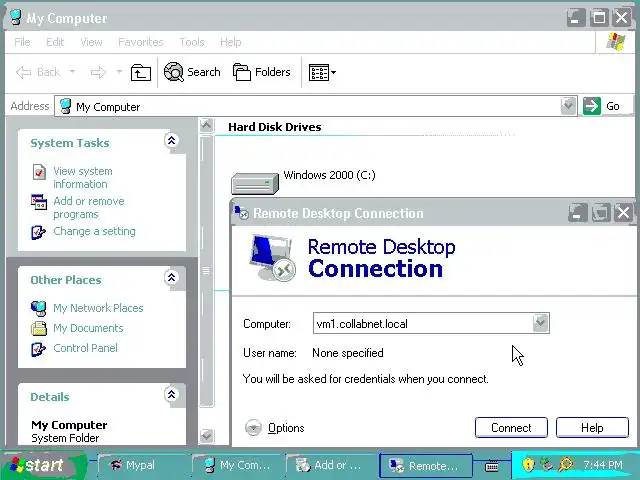Screen dimensions: 640x480
Task: Minimize the Remote Desktop Connection window
Action: (578, 213)
